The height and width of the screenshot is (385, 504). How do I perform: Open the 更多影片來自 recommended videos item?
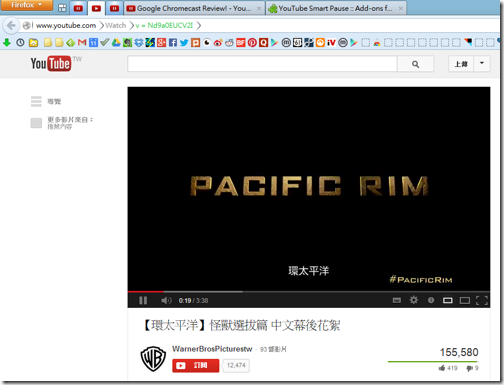point(62,123)
